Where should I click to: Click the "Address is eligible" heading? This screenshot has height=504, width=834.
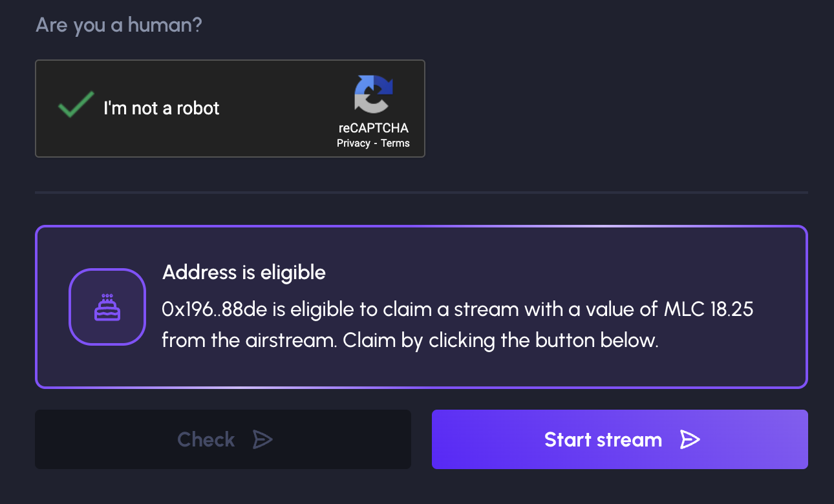[x=244, y=273]
